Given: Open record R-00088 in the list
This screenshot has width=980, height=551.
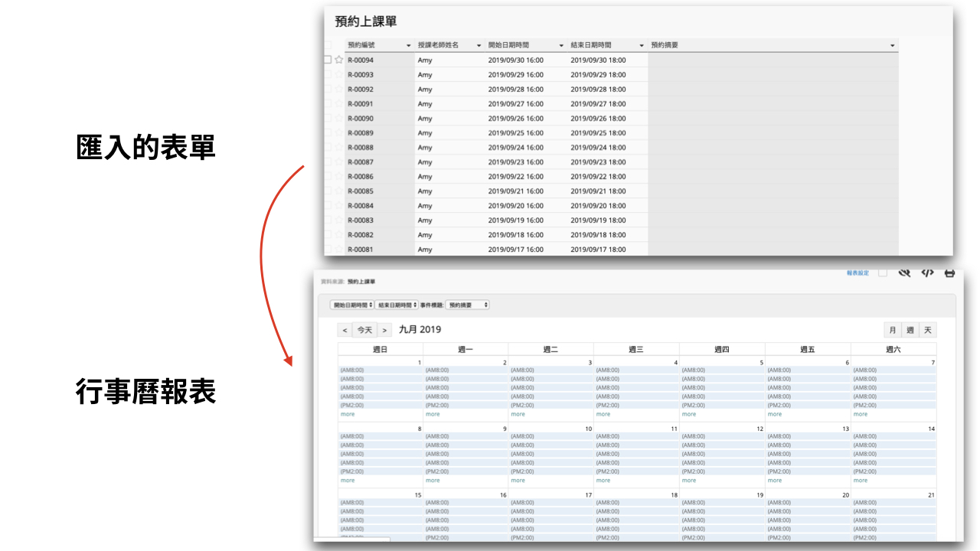Looking at the screenshot, I should click(361, 148).
